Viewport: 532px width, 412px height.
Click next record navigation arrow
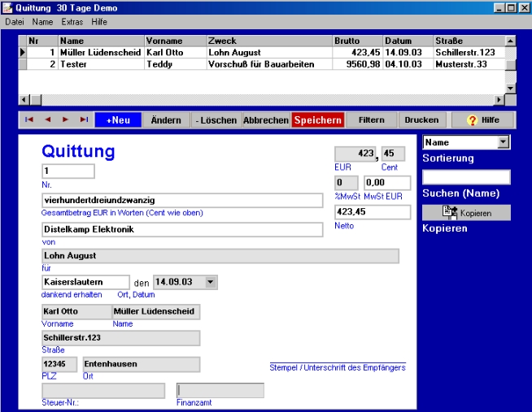tap(66, 119)
